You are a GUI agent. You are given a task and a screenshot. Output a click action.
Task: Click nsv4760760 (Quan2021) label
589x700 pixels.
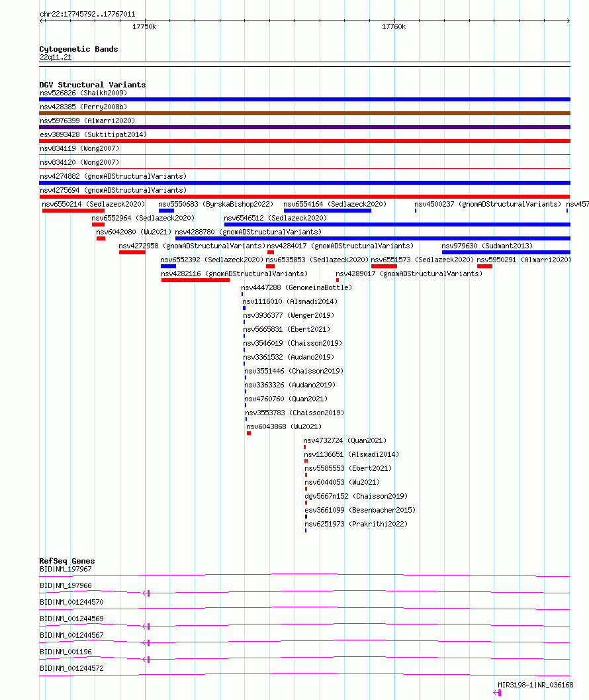click(x=286, y=399)
